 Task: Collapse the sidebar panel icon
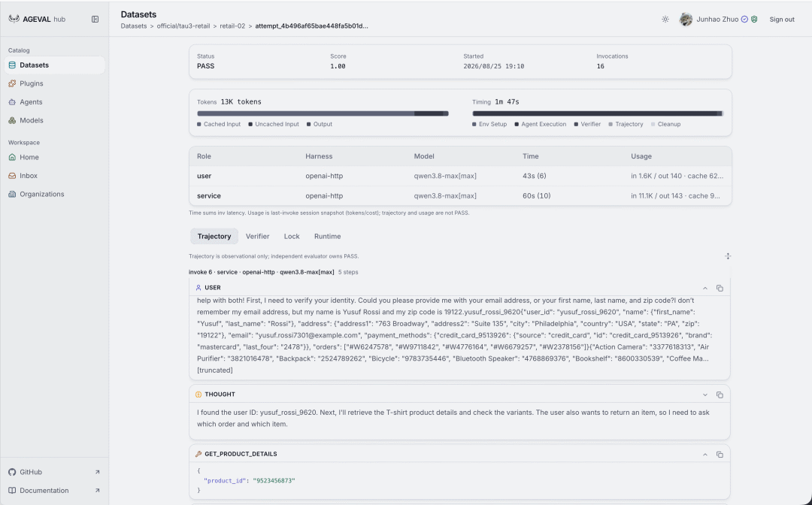(95, 19)
